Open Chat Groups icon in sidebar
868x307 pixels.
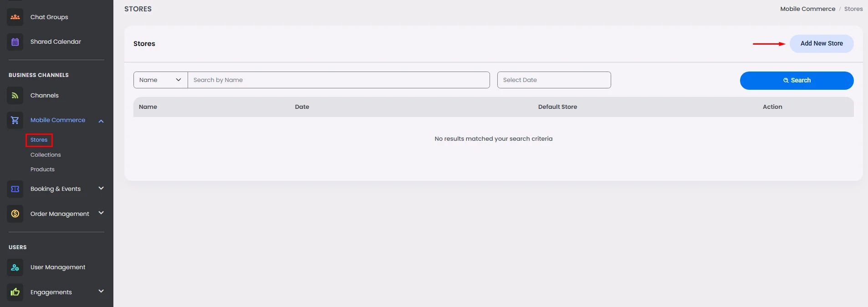(x=15, y=17)
